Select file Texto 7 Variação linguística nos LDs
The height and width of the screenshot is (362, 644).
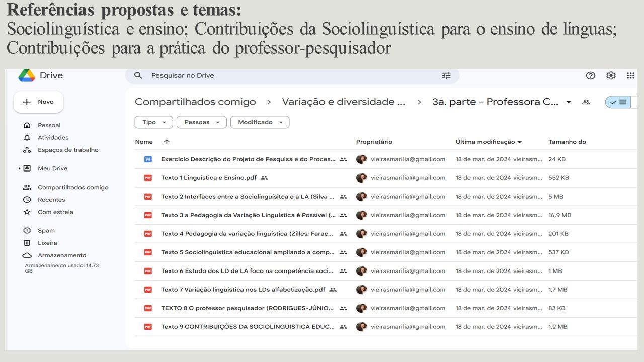tap(243, 290)
